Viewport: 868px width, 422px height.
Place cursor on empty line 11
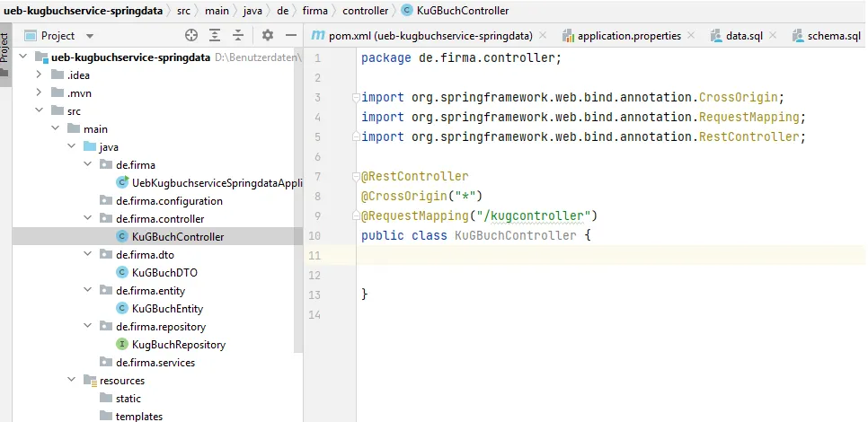click(612, 255)
